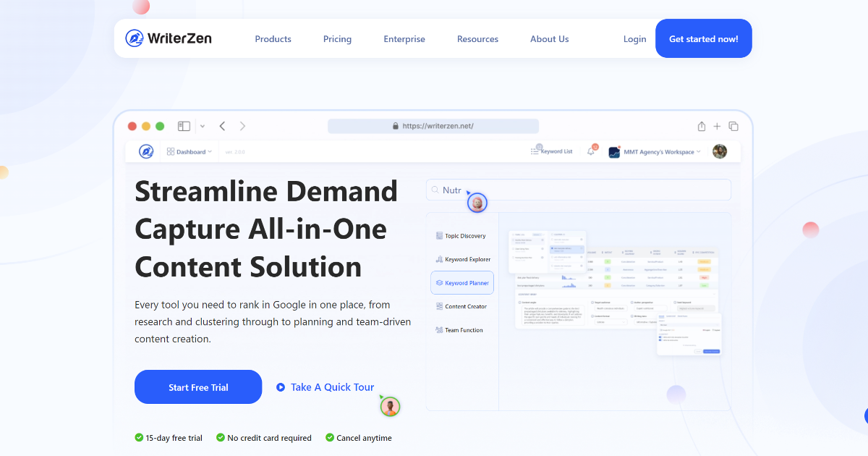Click the new tab plus icon
This screenshot has height=456, width=868.
coord(717,126)
